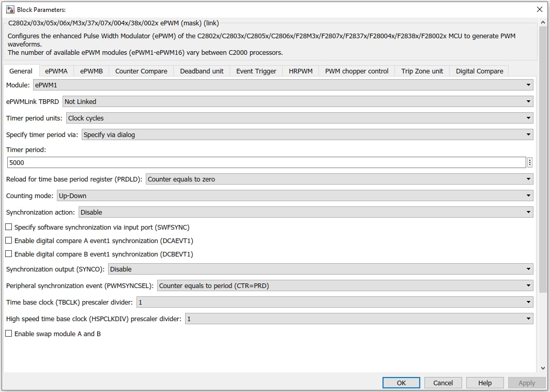Change the ePWMLink TBPRD selection
Viewport: 550px width, 392px height.
pos(297,101)
